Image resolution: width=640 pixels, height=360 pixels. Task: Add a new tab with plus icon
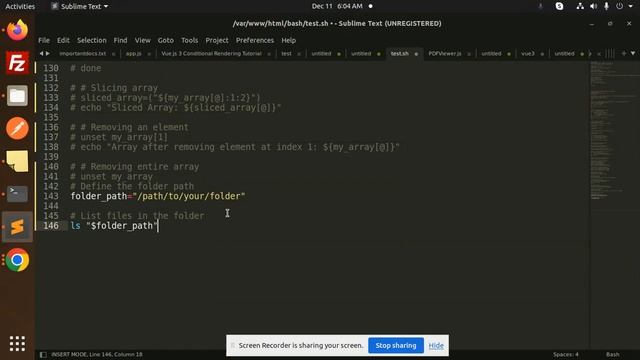[x=624, y=53]
